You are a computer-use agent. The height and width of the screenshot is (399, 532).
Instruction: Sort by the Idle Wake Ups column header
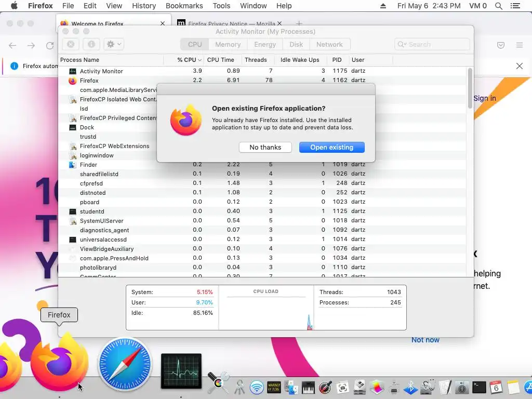coord(301,60)
